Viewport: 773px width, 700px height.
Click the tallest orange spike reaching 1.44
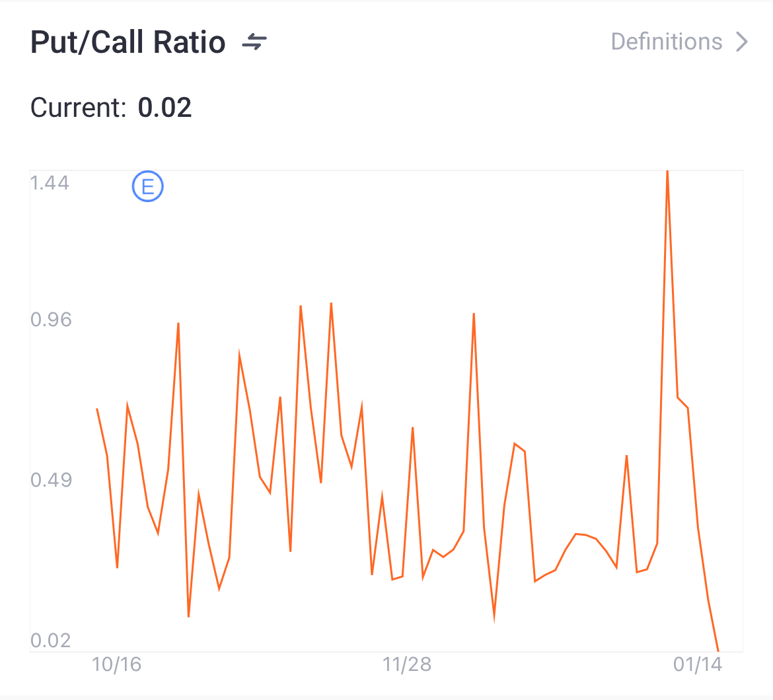[667, 173]
